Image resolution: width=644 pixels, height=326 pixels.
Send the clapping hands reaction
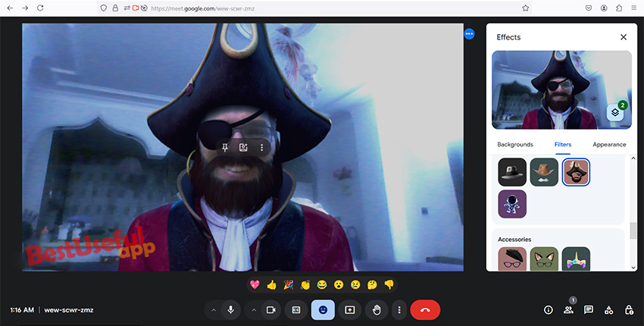305,284
